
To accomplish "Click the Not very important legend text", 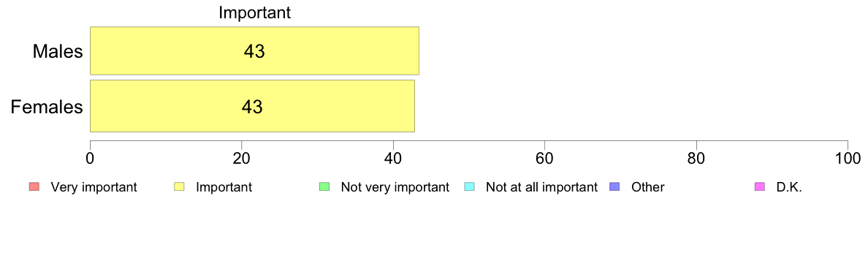I will [x=395, y=187].
